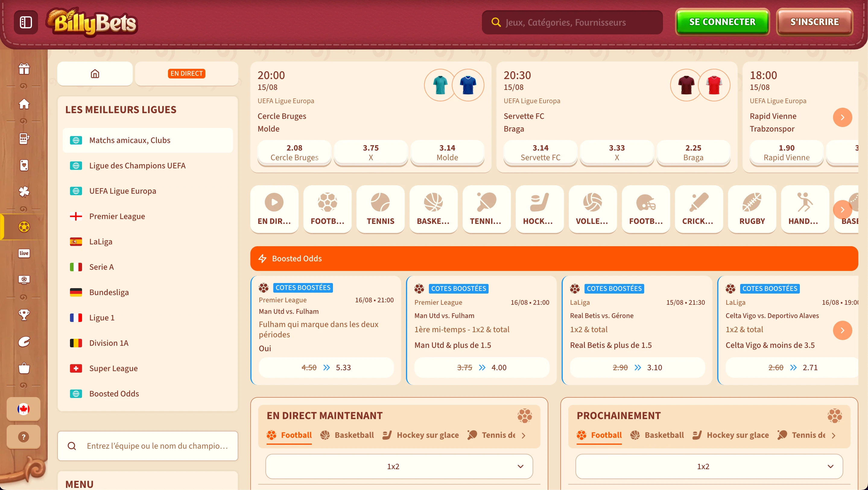Click the BillyBets logo

coord(91,22)
